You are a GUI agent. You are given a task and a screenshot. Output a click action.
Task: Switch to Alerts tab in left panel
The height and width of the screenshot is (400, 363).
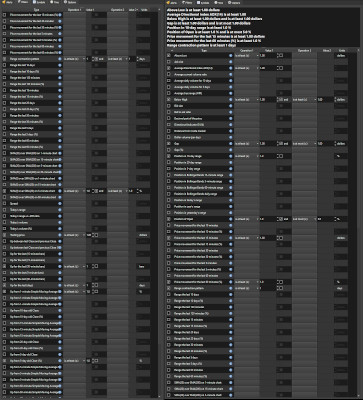(x=7, y=2)
